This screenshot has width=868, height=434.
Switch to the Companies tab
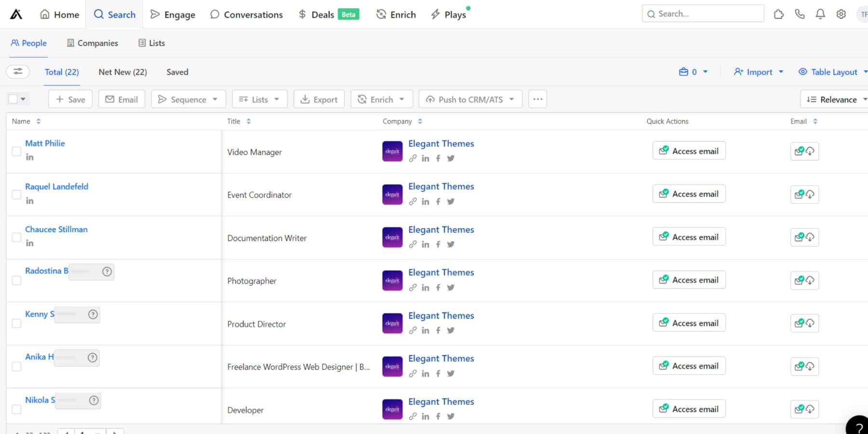click(x=92, y=43)
